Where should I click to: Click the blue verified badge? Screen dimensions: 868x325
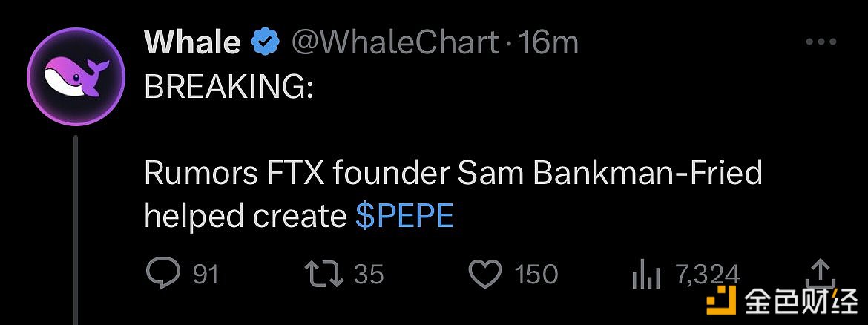click(x=266, y=43)
